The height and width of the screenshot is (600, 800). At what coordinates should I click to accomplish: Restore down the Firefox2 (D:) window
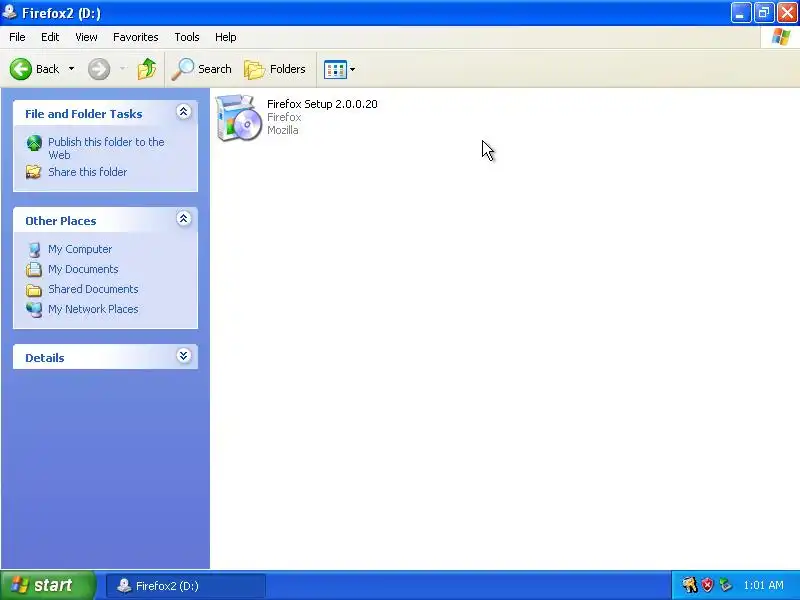point(764,13)
